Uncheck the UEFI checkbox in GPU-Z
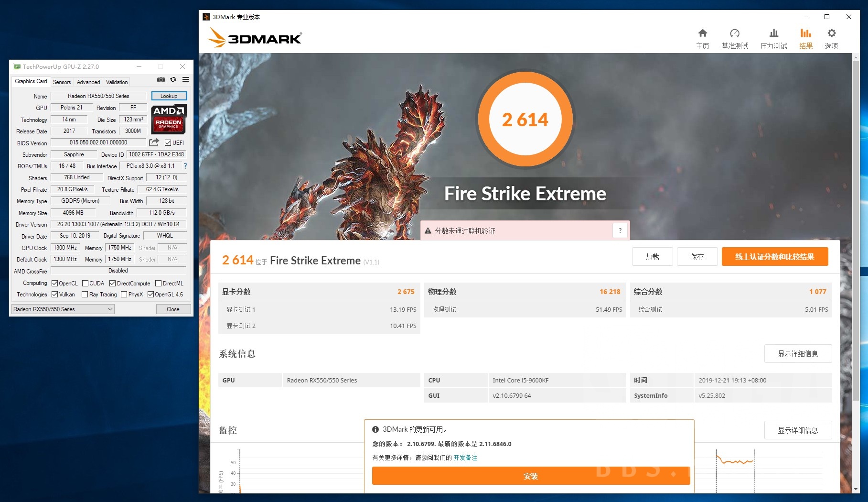Image resolution: width=868 pixels, height=502 pixels. point(168,142)
